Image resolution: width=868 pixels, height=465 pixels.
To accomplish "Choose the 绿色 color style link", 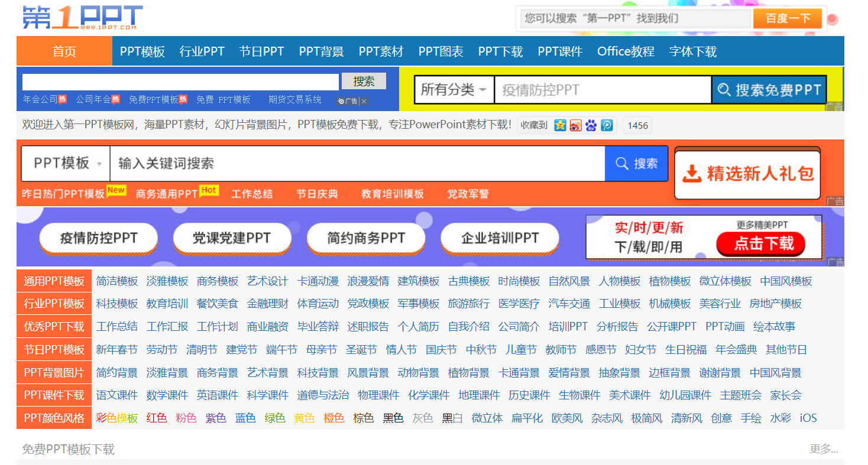I will point(275,418).
